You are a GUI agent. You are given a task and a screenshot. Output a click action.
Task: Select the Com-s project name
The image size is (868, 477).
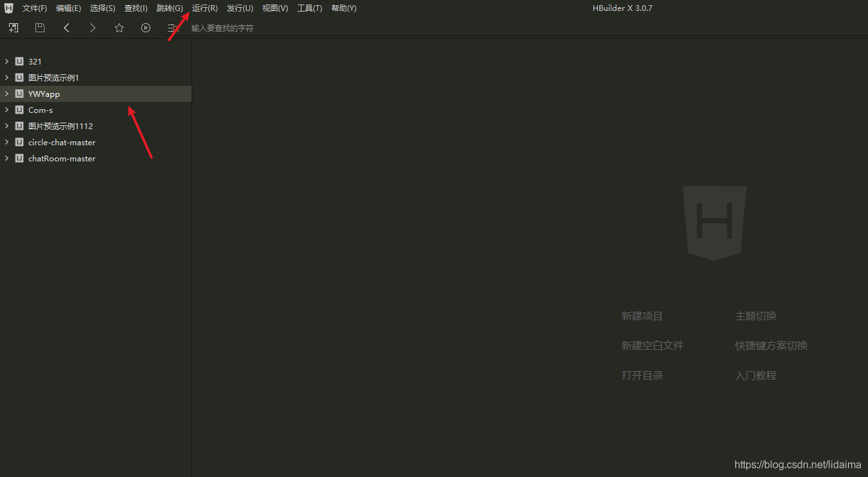coord(41,110)
